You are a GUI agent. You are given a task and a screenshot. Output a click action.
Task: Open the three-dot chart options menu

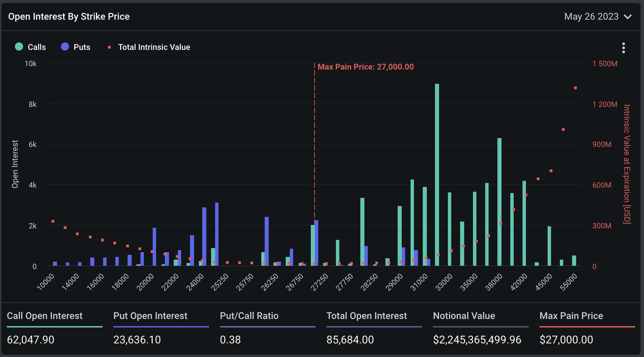click(623, 48)
